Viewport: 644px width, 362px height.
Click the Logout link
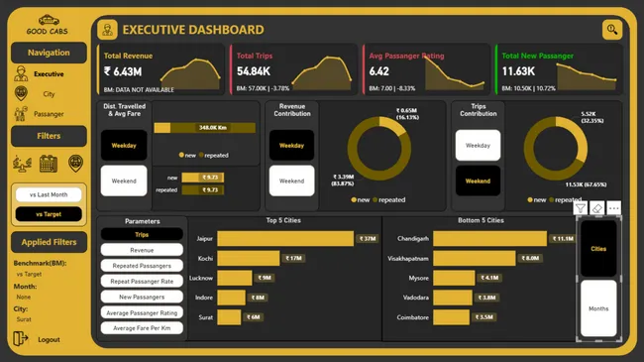coord(49,340)
